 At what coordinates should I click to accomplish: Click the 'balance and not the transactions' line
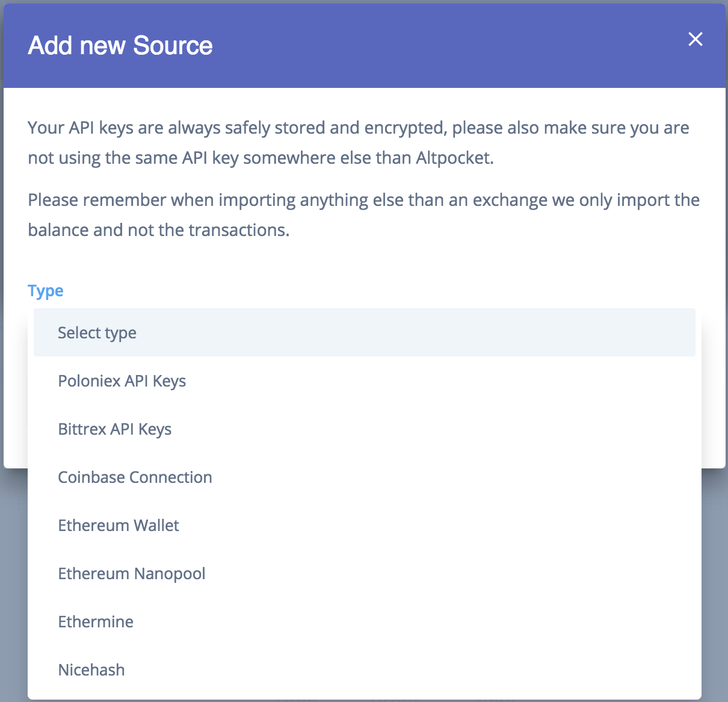coord(159,231)
